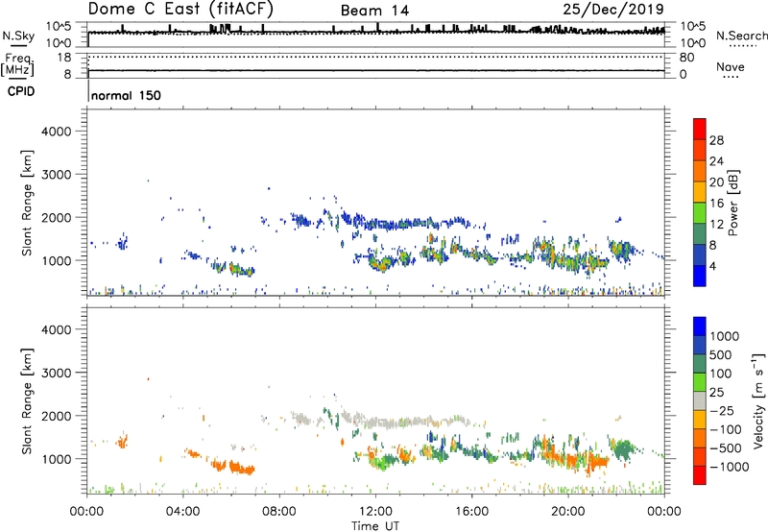
Task: Click the '16:00' time axis tick label
Action: [471, 512]
